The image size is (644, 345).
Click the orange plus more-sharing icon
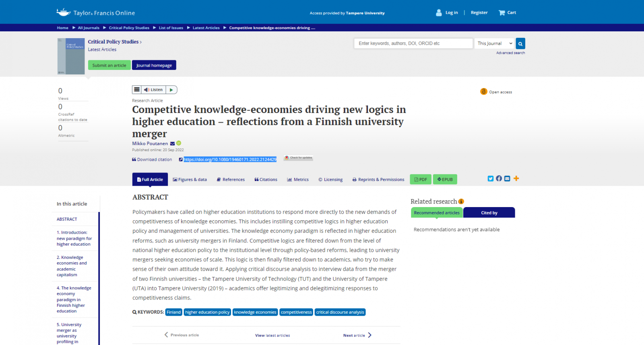click(516, 179)
